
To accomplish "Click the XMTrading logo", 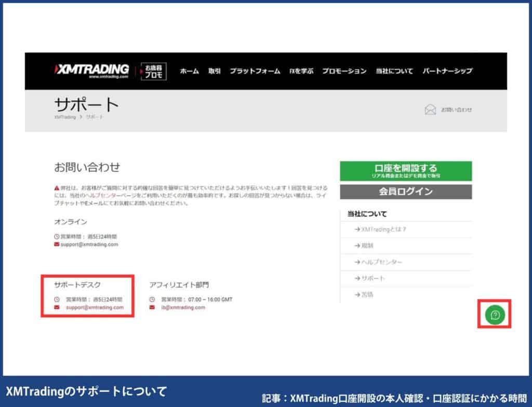I will coord(91,71).
